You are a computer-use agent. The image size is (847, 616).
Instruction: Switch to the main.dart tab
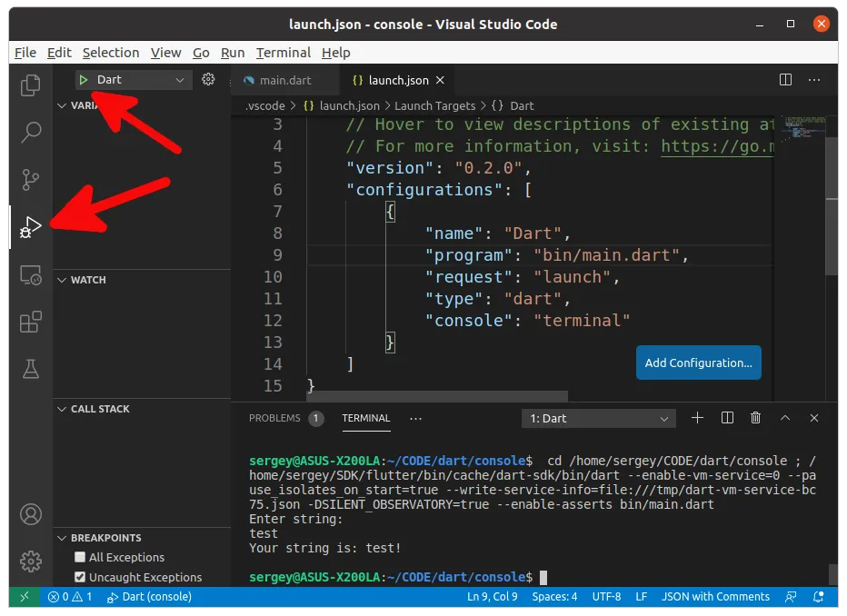pyautogui.click(x=284, y=80)
